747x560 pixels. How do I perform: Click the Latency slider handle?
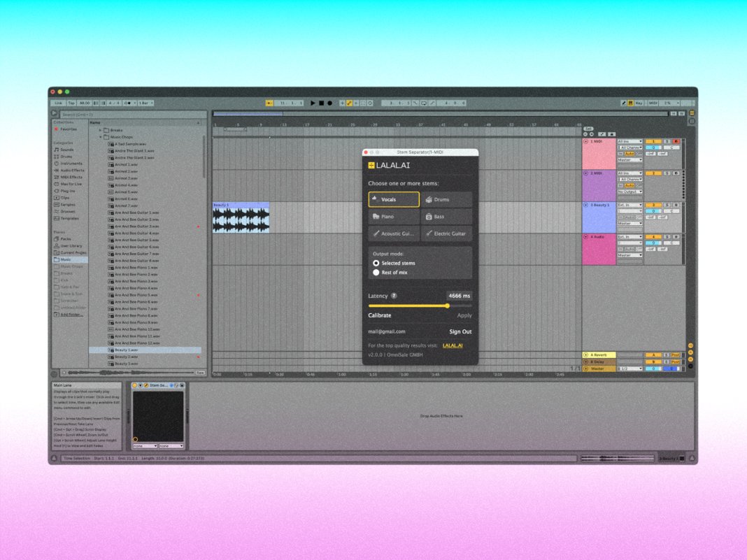click(448, 306)
